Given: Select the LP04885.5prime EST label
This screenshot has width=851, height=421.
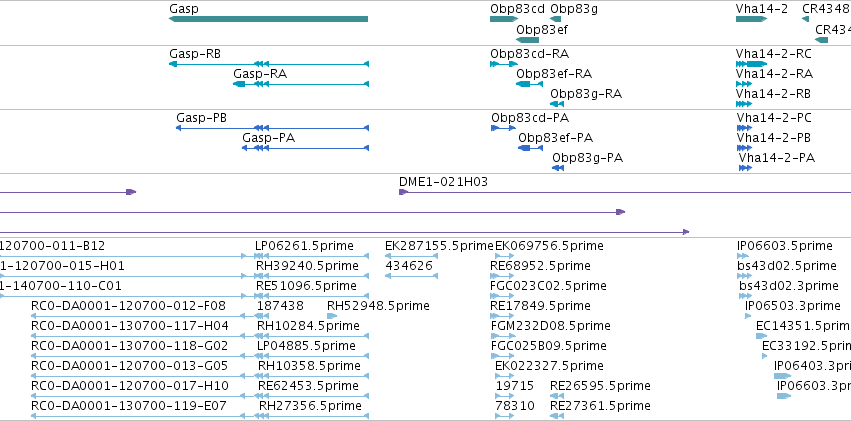Looking at the screenshot, I should pyautogui.click(x=306, y=346).
